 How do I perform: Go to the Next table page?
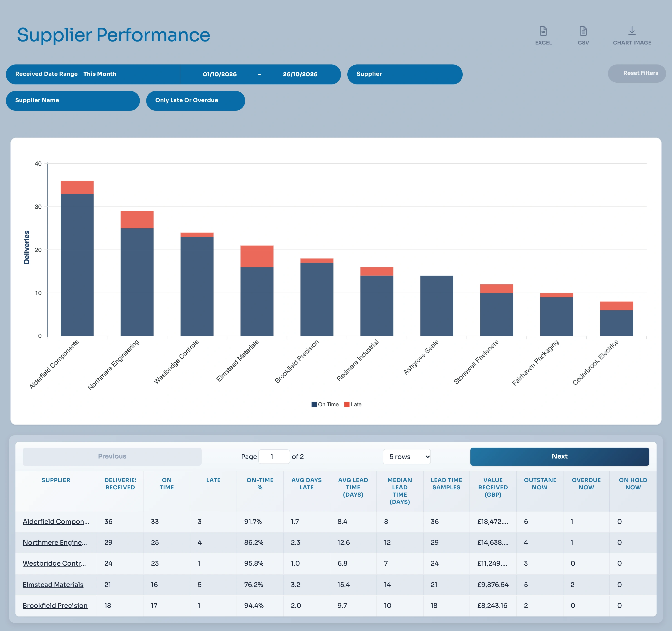click(559, 457)
